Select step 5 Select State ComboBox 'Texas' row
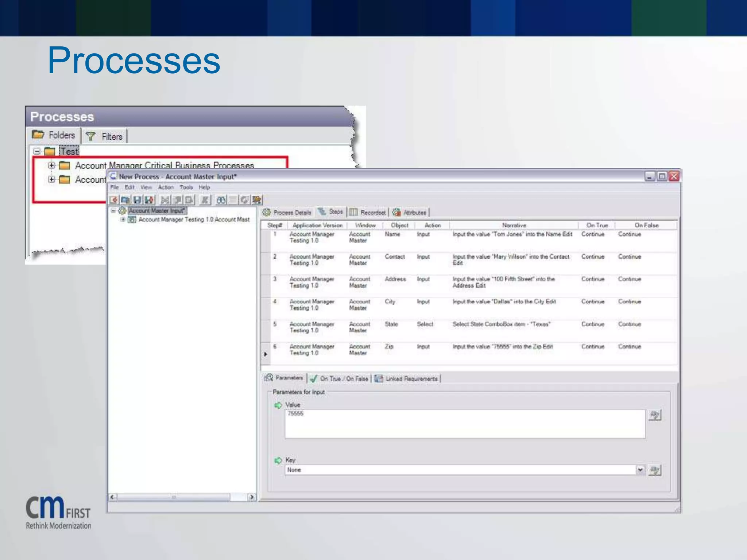 pos(502,324)
